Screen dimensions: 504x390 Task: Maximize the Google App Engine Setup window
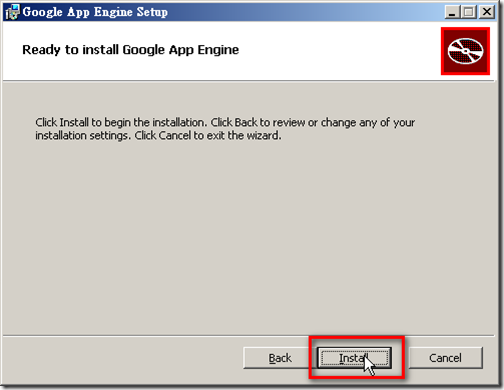[x=469, y=12]
